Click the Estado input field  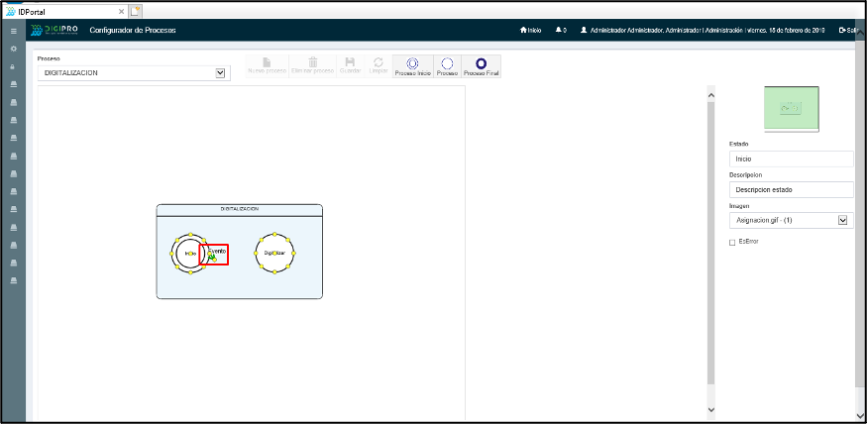click(791, 159)
